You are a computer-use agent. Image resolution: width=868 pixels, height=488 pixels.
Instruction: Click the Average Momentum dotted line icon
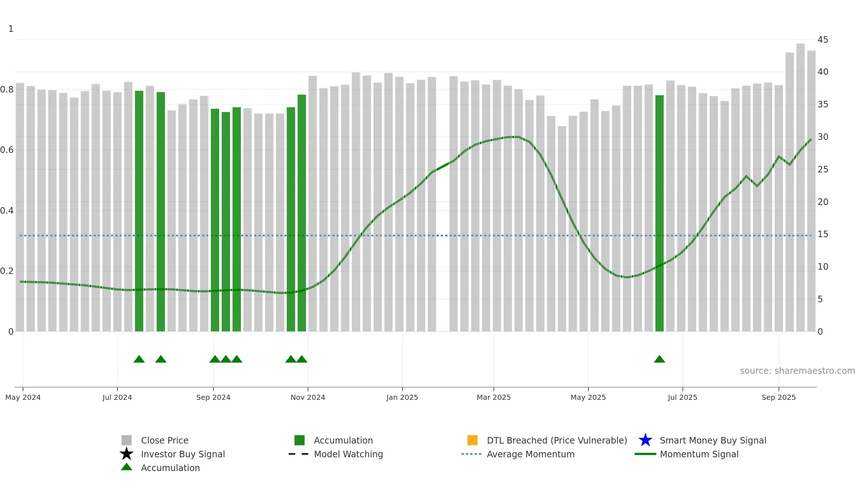tap(472, 454)
